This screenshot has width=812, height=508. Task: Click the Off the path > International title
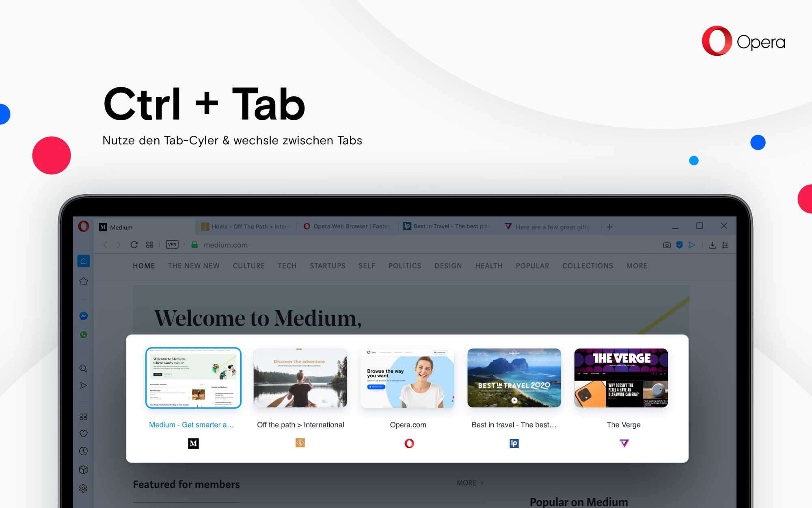(300, 425)
